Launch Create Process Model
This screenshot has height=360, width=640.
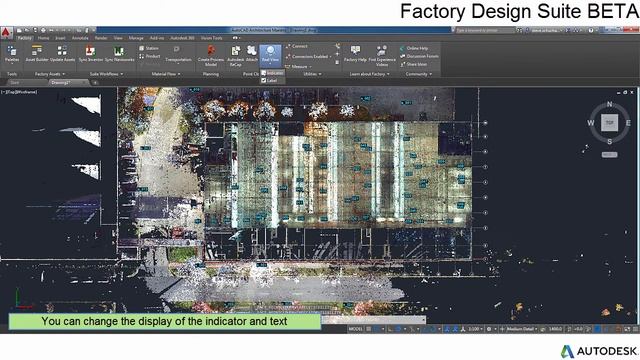tap(211, 56)
